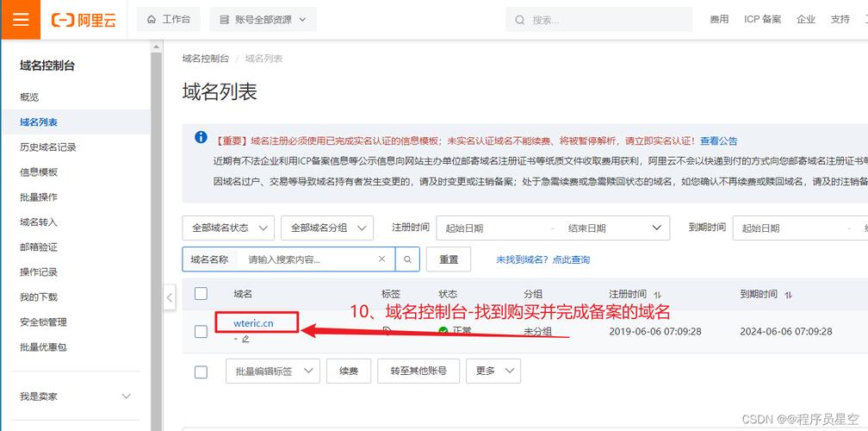868x431 pixels.
Task: Click ICP 备案 in the top navigation
Action: 762,19
